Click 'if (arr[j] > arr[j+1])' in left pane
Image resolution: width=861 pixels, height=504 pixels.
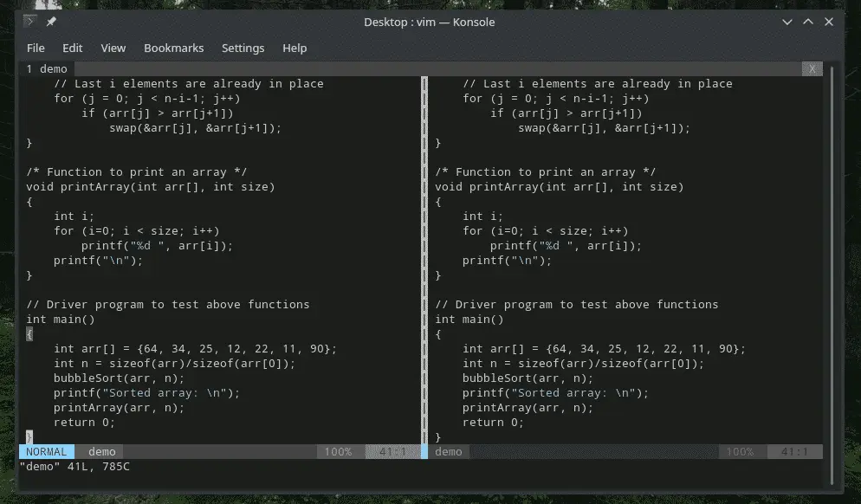158,113
